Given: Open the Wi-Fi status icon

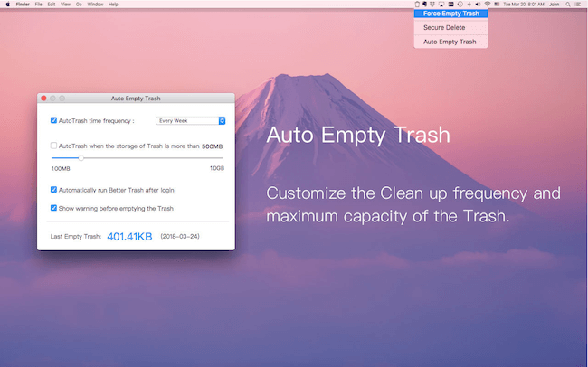Looking at the screenshot, I should (488, 5).
